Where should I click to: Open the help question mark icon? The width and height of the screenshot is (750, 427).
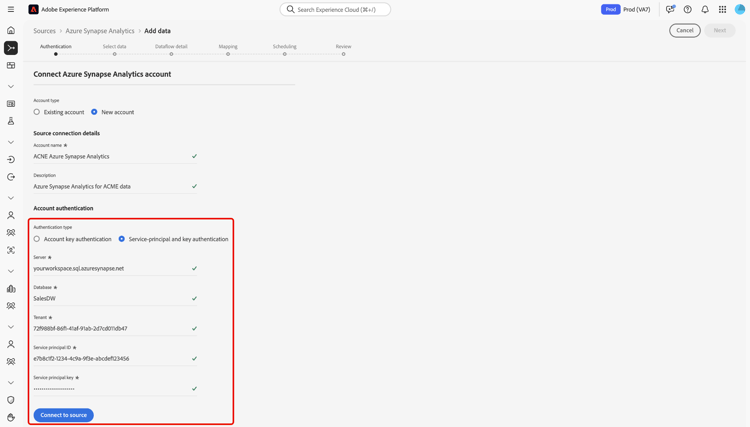pos(687,9)
